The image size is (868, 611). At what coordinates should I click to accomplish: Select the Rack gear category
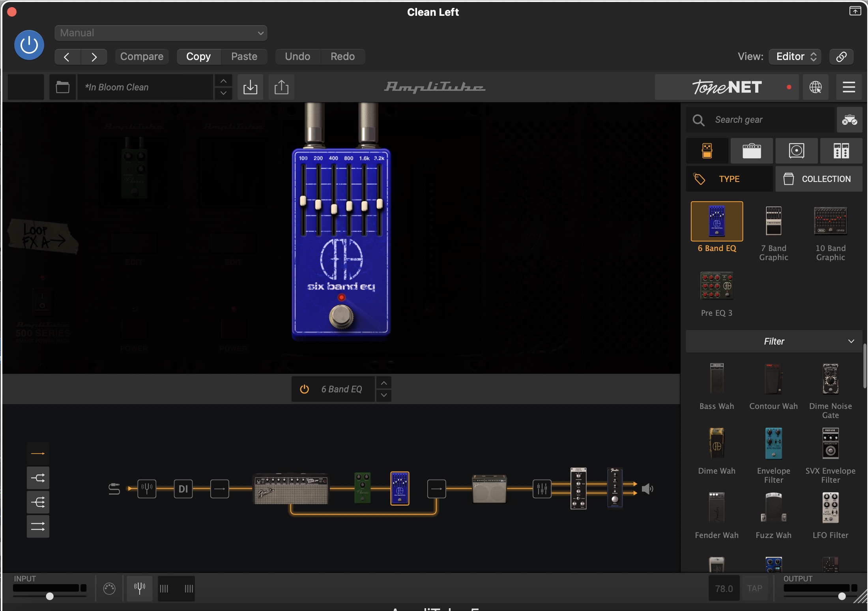[x=841, y=151]
